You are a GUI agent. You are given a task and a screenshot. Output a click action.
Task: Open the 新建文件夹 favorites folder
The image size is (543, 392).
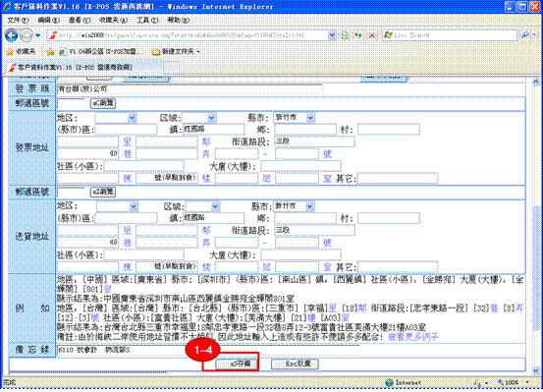click(176, 52)
